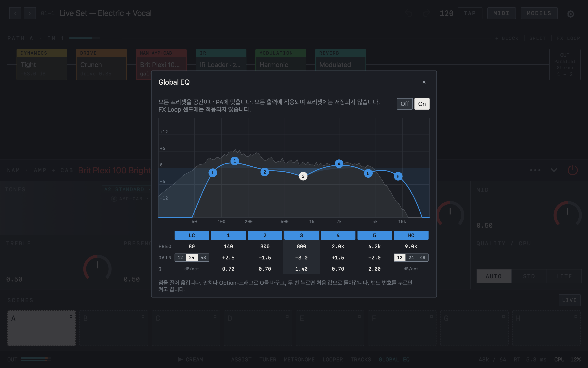Go to previous preset arrow
Screen dimensions: 588x368
click(15, 13)
